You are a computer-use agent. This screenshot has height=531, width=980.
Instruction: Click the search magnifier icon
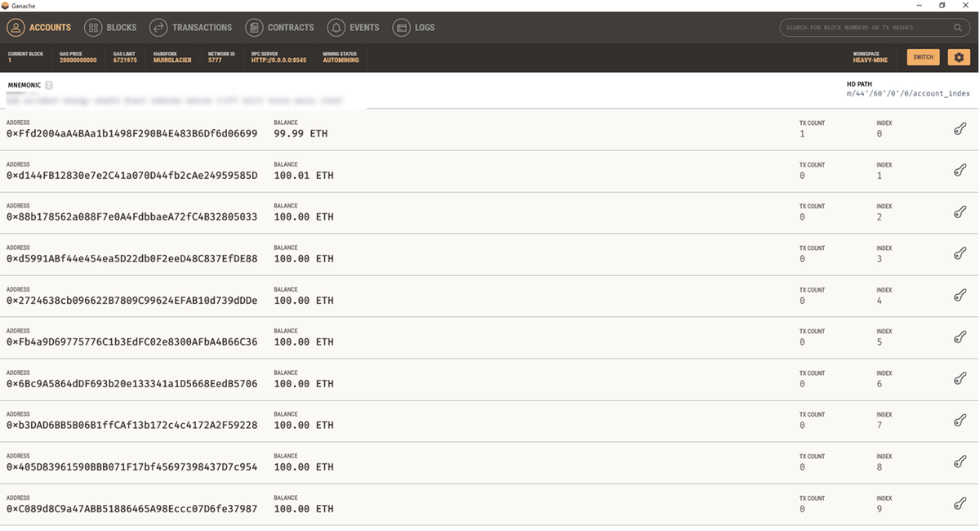(958, 28)
